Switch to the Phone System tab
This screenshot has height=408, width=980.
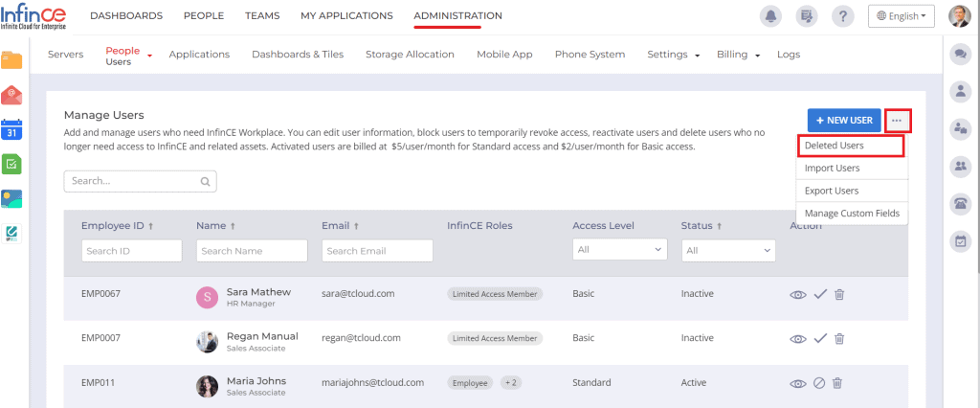point(590,55)
